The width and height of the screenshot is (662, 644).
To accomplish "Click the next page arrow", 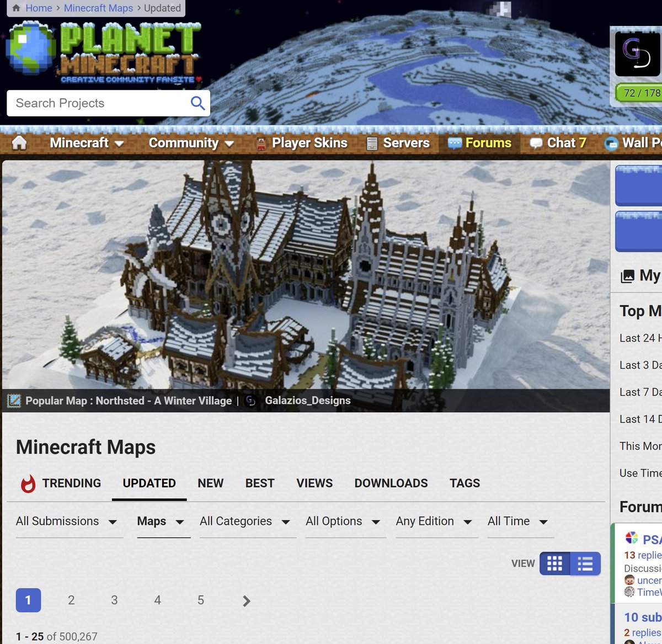I will pyautogui.click(x=247, y=600).
